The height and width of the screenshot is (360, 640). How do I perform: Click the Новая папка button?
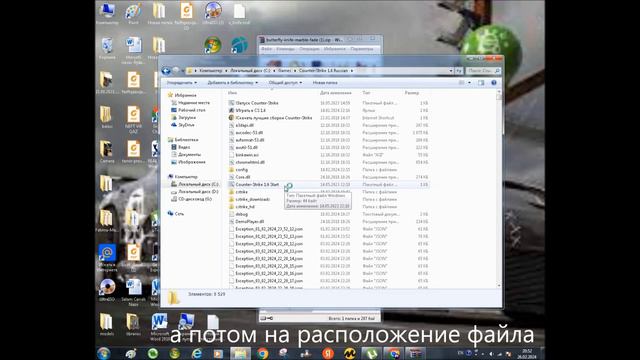[x=325, y=82]
